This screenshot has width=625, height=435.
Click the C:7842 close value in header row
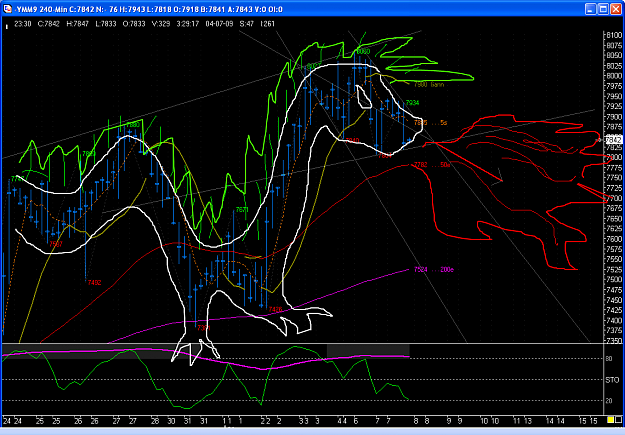49,24
